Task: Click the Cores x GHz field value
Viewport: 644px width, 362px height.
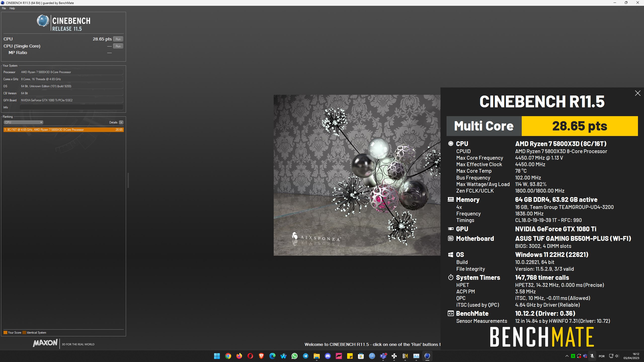Action: [71, 79]
